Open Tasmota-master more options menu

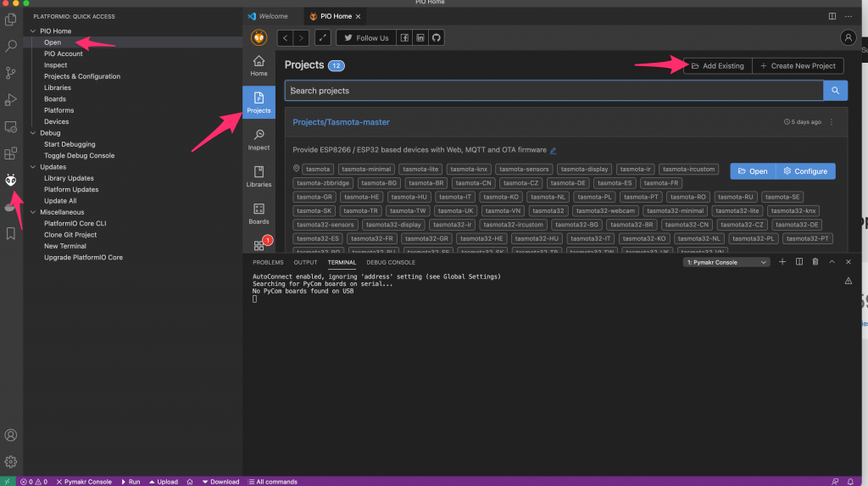coord(832,122)
